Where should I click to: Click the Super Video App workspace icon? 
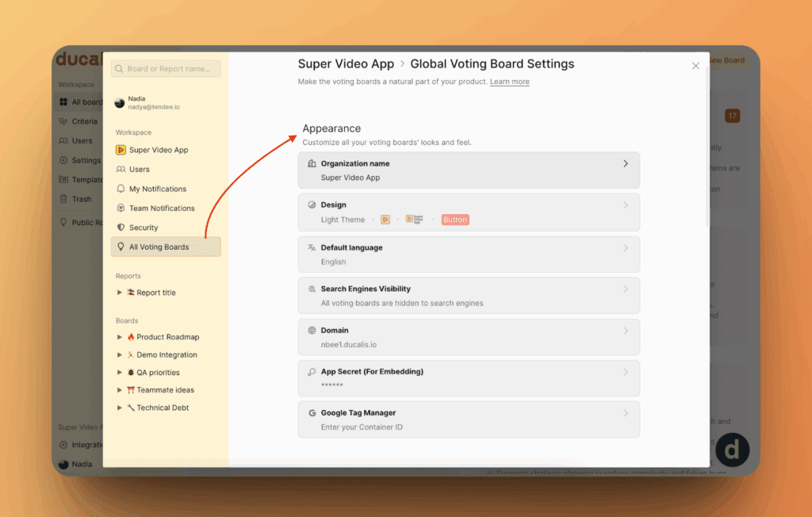click(121, 150)
